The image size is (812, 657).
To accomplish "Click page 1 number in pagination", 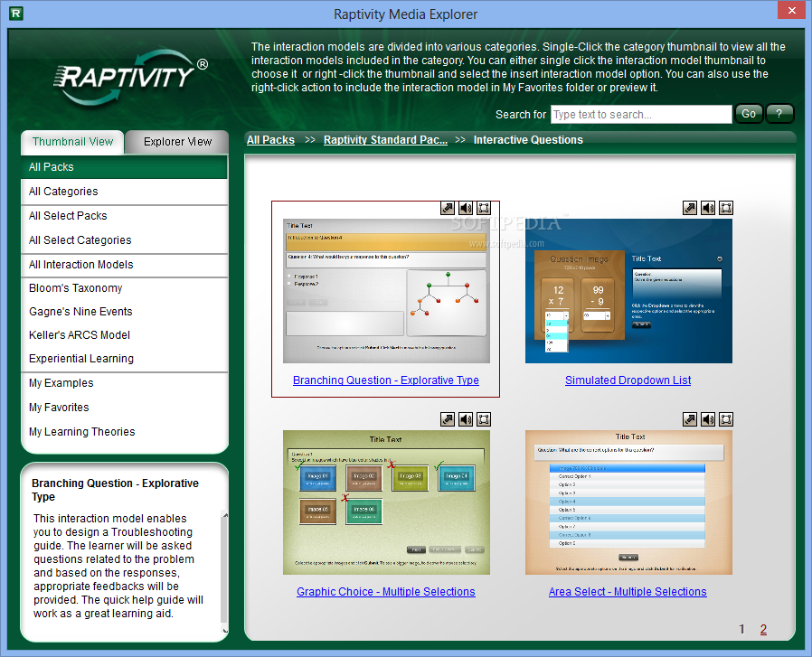I will coord(741,629).
